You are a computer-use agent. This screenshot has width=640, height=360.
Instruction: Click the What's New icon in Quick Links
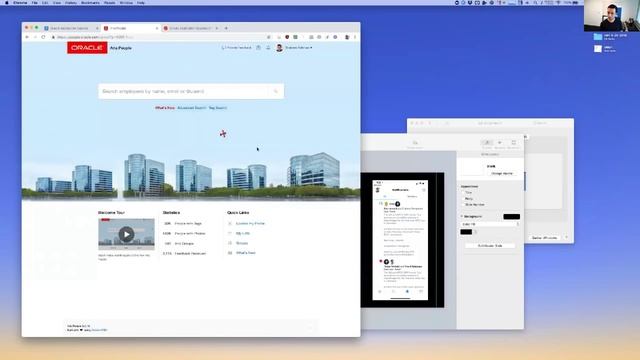click(230, 253)
